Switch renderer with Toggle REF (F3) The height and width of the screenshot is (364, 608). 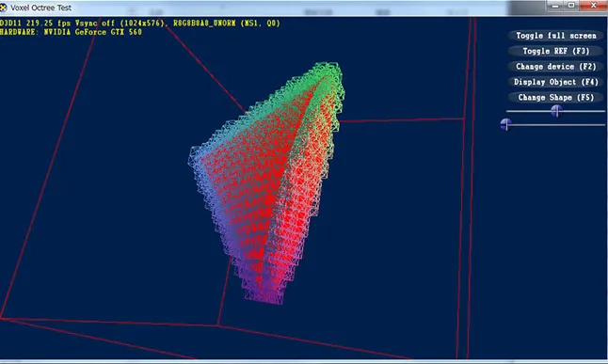tap(555, 51)
